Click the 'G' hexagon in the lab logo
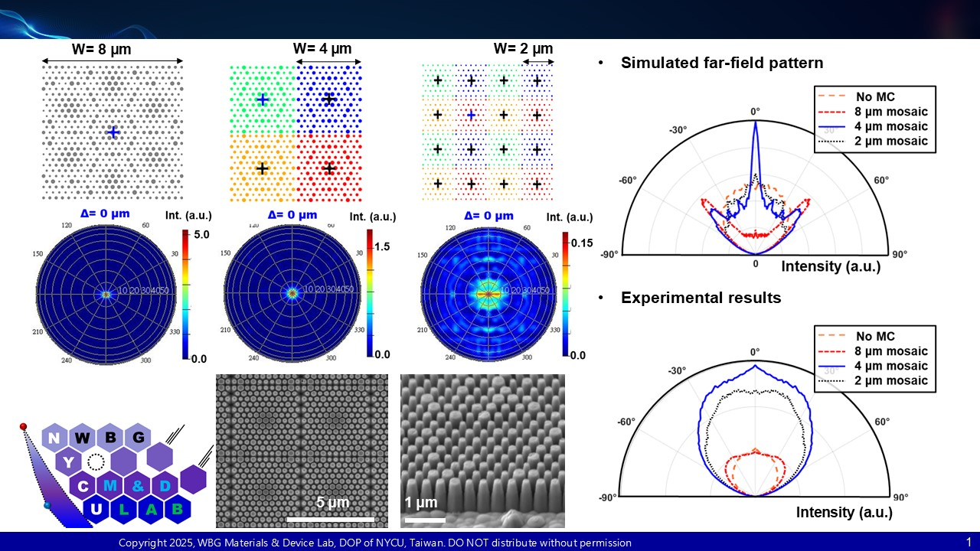This screenshot has width=980, height=551. click(x=139, y=438)
